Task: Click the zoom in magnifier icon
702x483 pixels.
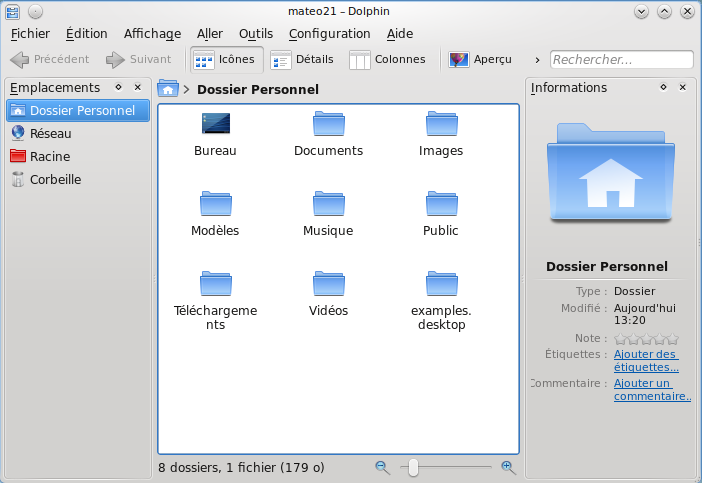Action: click(x=508, y=466)
